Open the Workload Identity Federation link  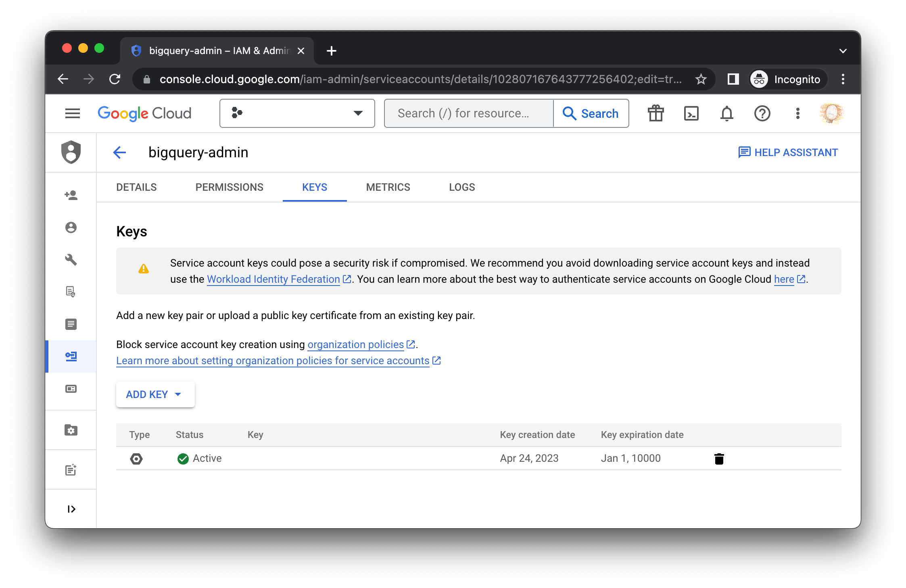tap(273, 279)
